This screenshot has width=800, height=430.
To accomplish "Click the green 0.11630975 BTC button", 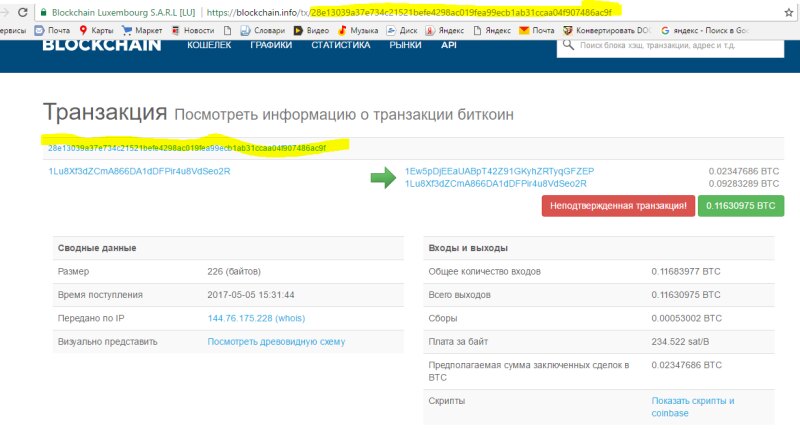I will (741, 205).
